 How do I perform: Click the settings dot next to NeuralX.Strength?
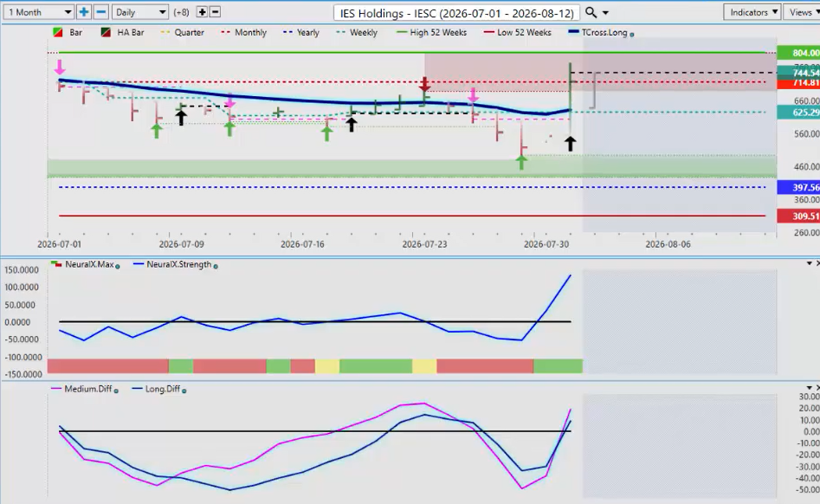pos(216,267)
